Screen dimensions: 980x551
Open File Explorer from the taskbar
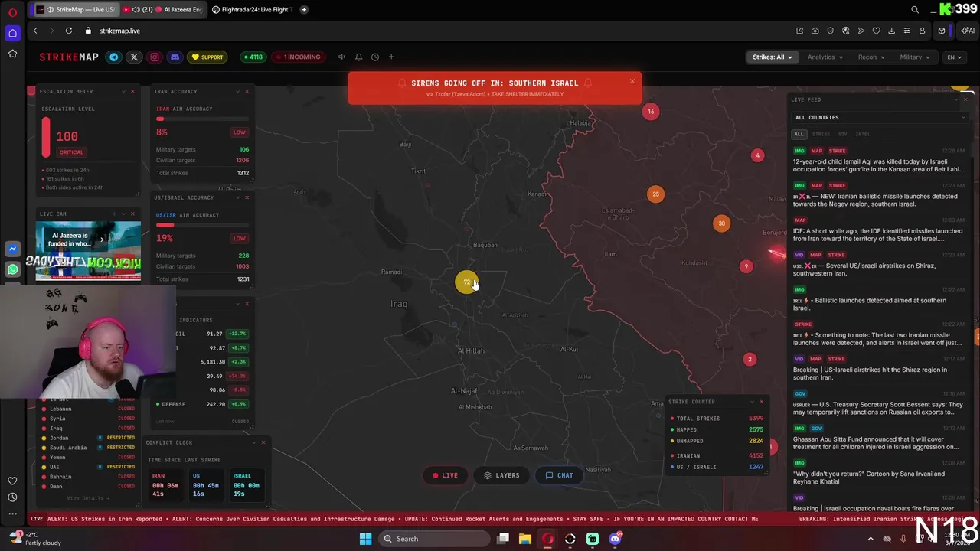coord(525,539)
